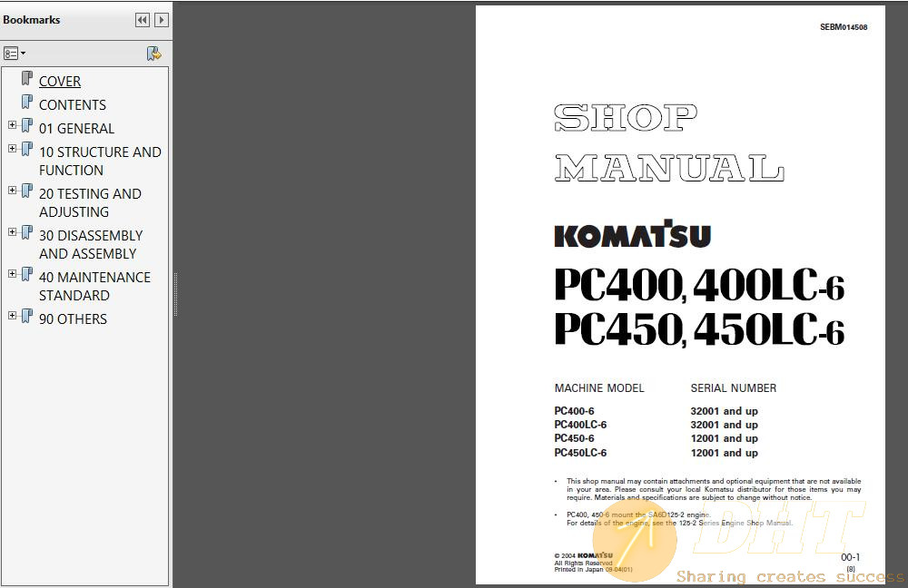
Task: Click the Bookmarks panel title
Action: click(31, 20)
